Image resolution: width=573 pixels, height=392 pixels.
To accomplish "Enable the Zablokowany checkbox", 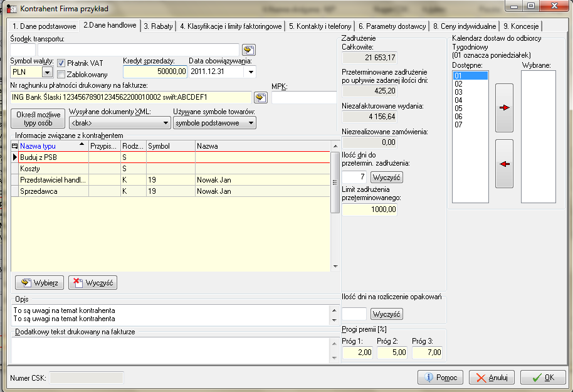I will click(x=61, y=75).
